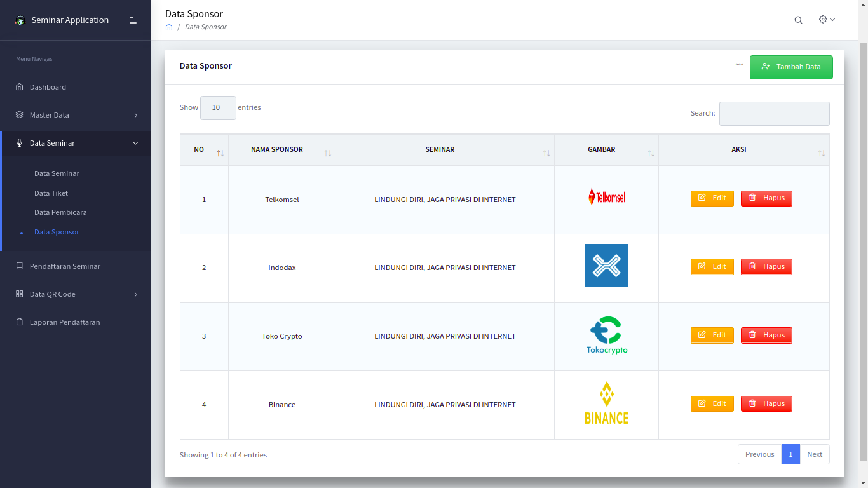
Task: Toggle the sidebar hamburger menu icon
Action: (x=134, y=20)
